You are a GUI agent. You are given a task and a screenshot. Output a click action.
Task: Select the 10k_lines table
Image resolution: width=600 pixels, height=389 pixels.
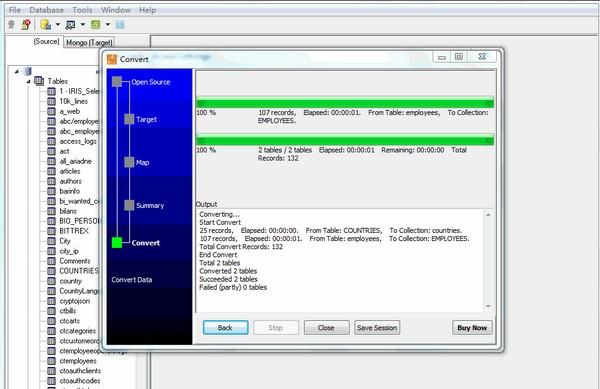click(73, 101)
